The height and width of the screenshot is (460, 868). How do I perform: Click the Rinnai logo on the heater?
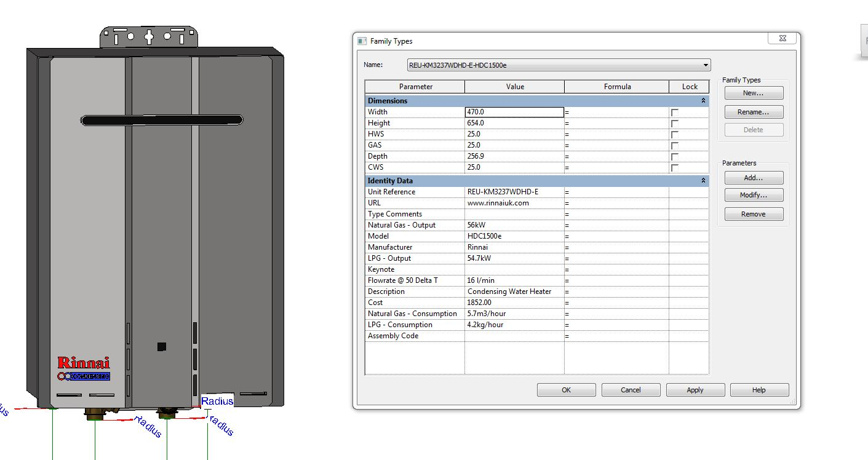(x=83, y=363)
